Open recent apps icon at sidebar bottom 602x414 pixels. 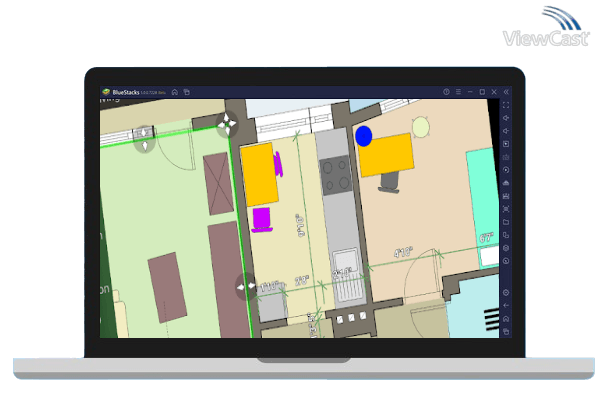tap(506, 331)
